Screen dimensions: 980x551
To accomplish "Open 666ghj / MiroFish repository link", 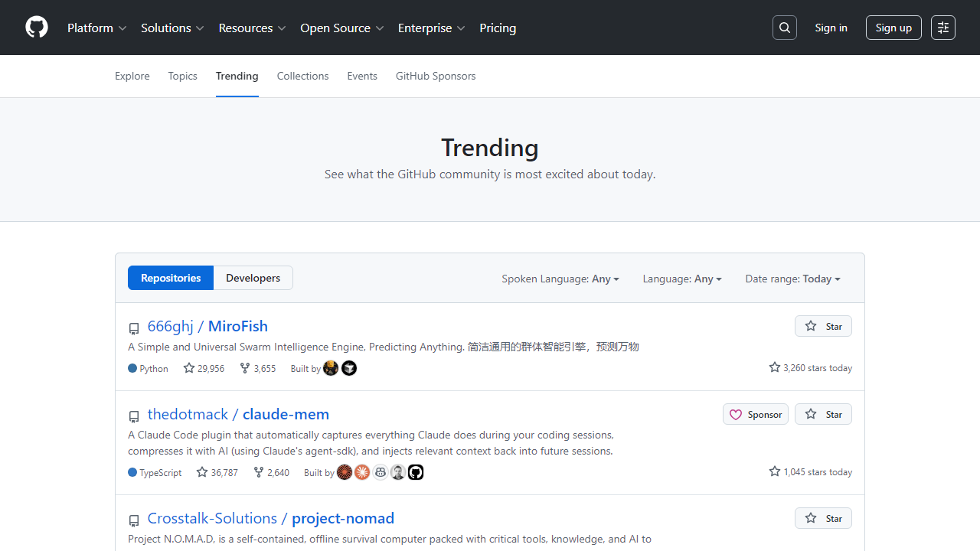I will (207, 326).
